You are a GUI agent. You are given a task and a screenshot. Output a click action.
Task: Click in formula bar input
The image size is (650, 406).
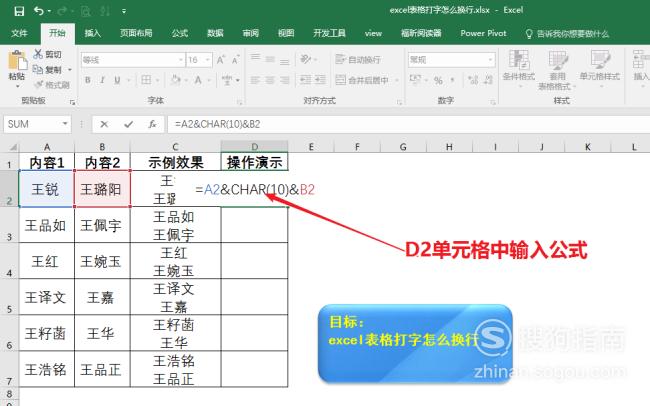(408, 124)
